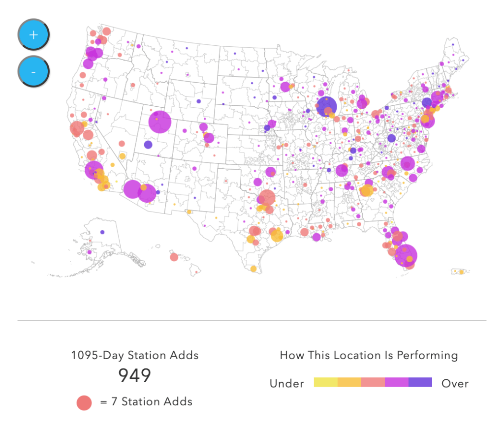
Task: Click the large magenta bubble in Utah
Action: click(159, 122)
